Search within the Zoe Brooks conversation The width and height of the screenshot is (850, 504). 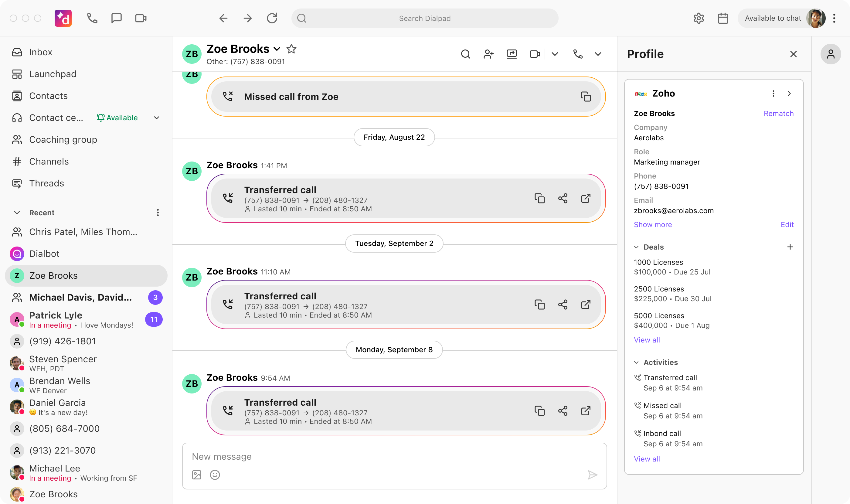point(465,54)
